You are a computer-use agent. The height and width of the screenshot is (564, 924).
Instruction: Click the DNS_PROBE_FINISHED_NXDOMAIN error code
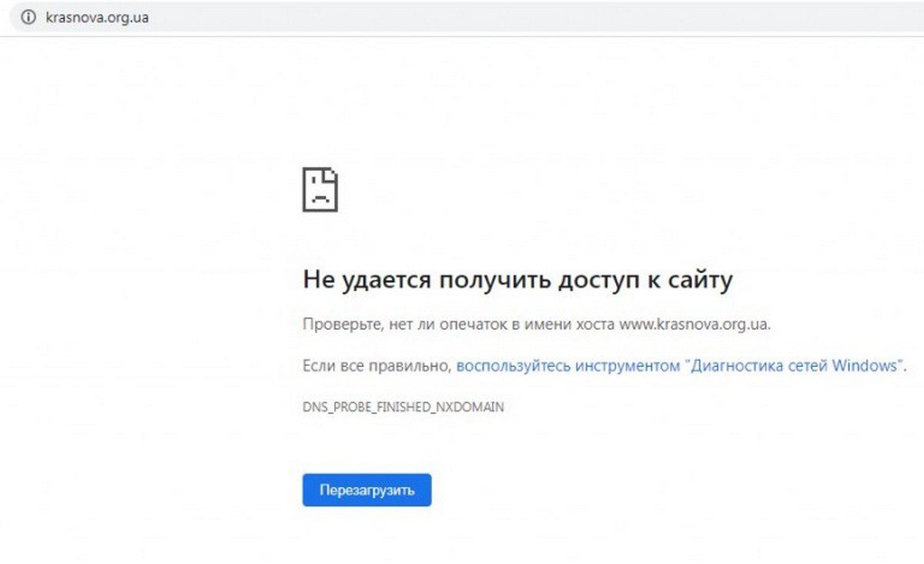click(403, 407)
